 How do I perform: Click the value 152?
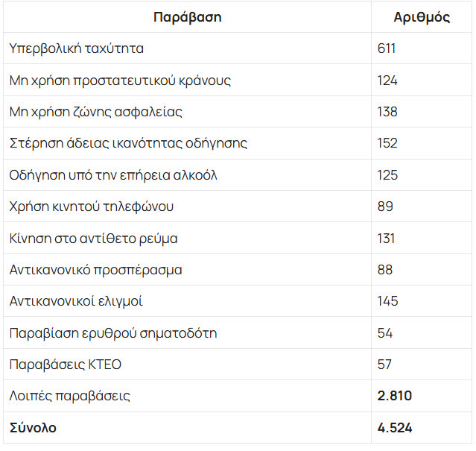click(387, 143)
